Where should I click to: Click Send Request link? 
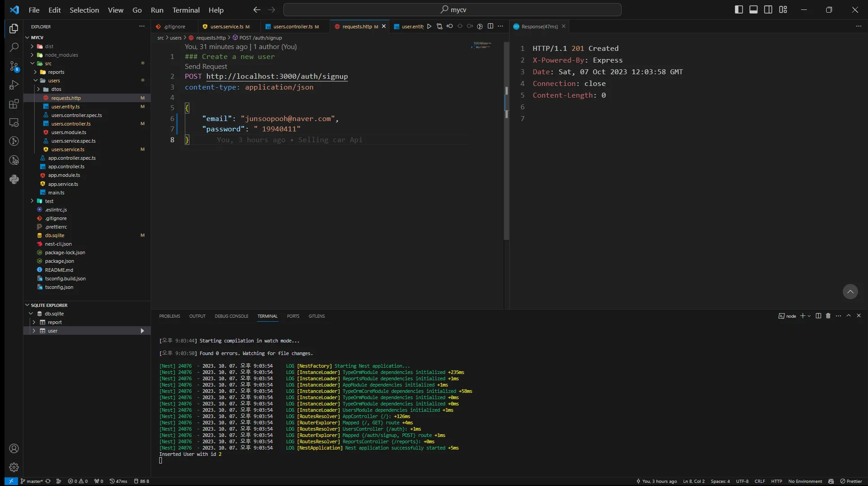(x=206, y=66)
